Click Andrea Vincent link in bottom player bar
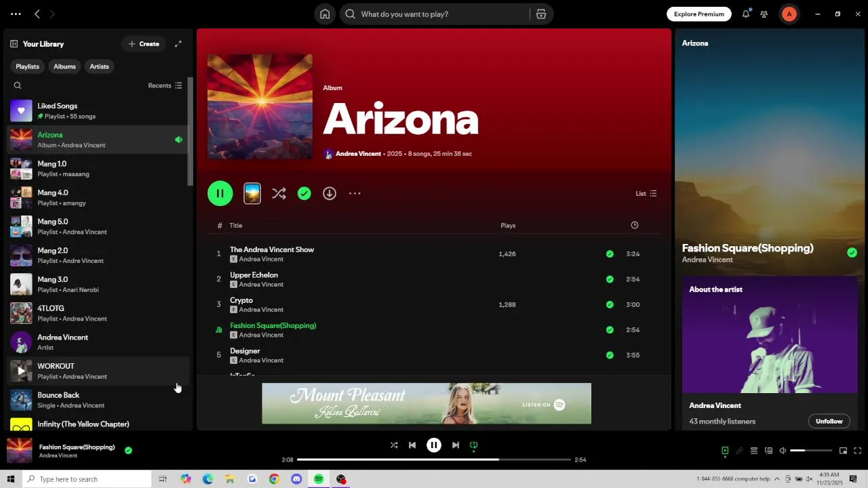Image resolution: width=868 pixels, height=488 pixels. [58, 456]
